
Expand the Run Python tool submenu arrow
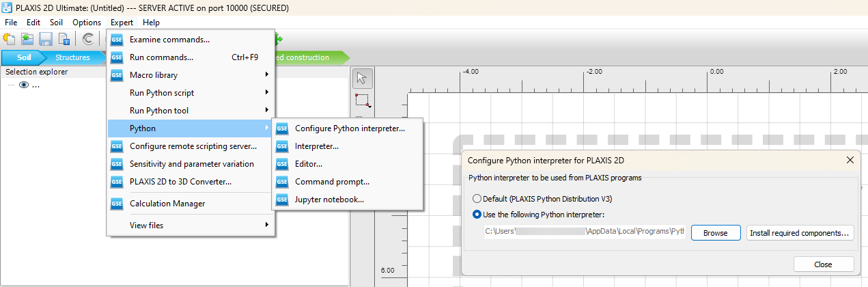[x=267, y=111]
